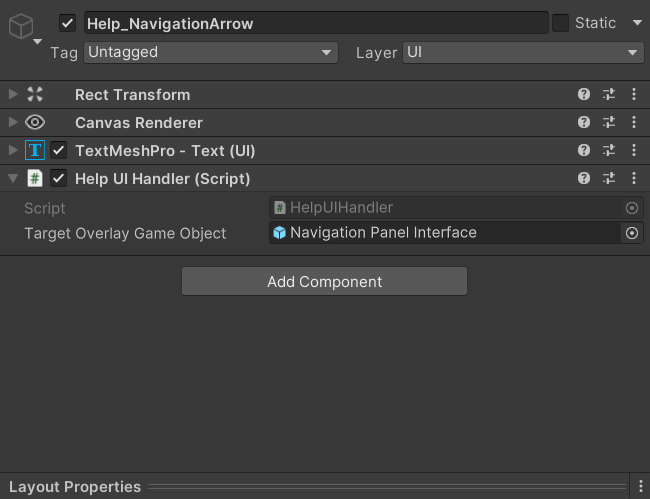Screen dimensions: 650x499
Task: Click the Add Component button
Action: click(325, 281)
